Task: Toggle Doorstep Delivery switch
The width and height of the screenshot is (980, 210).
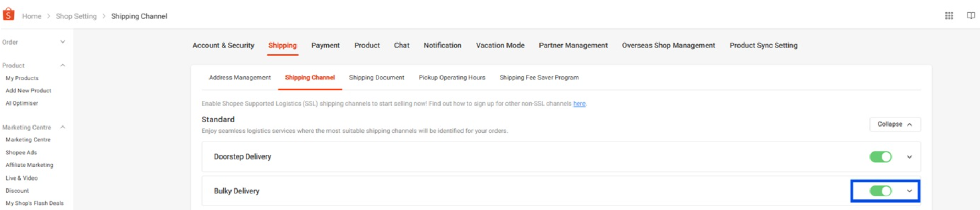Action: point(880,157)
